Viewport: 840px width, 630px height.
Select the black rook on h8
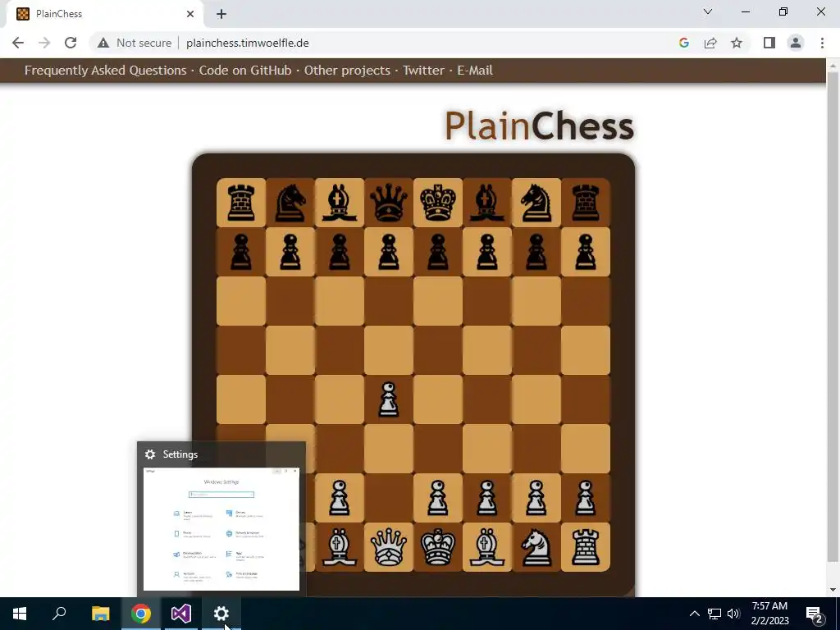coord(586,203)
